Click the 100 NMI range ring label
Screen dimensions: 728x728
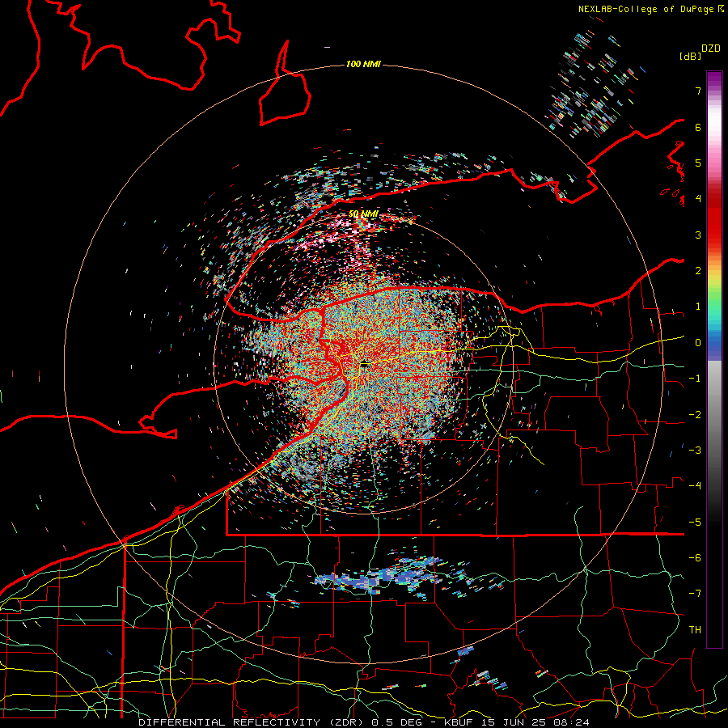(x=363, y=64)
